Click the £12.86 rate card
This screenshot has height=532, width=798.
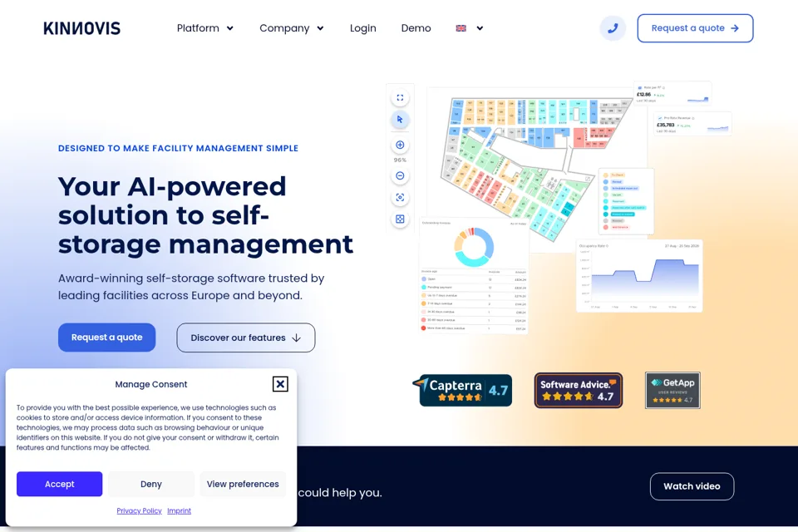pyautogui.click(x=672, y=94)
